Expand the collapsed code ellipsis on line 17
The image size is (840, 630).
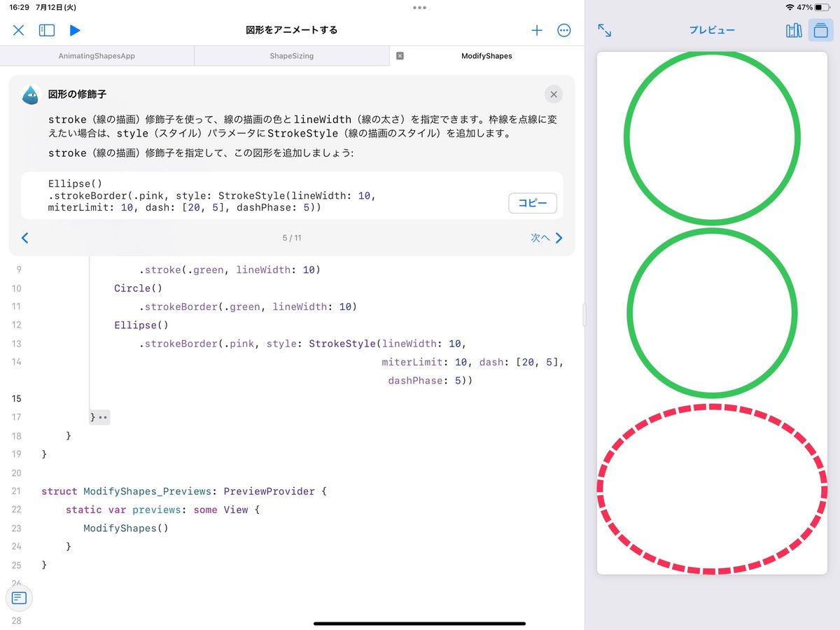click(x=103, y=418)
